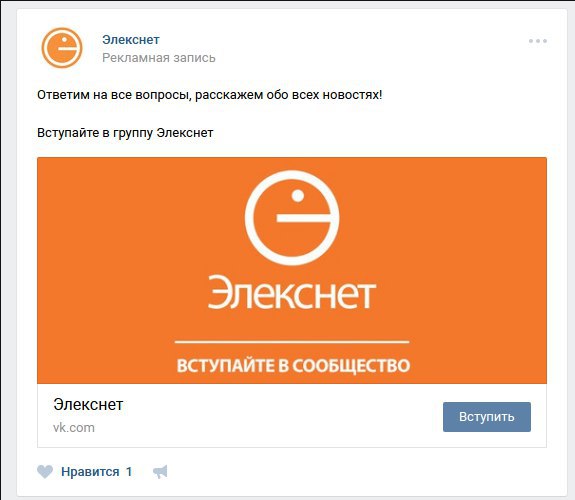Click the ВСТУПАЙТЕ В СООБЩЕСТВО banner caption

(293, 365)
